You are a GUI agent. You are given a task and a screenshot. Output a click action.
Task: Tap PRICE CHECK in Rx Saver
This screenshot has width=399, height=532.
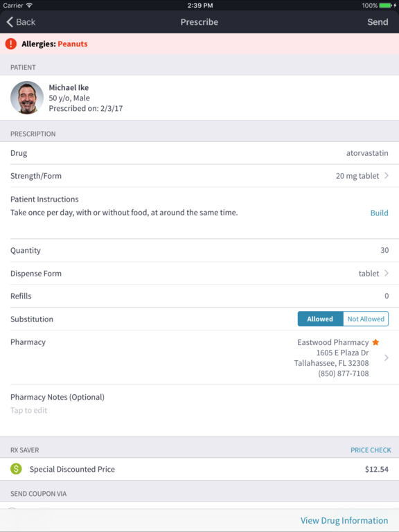coord(371,450)
